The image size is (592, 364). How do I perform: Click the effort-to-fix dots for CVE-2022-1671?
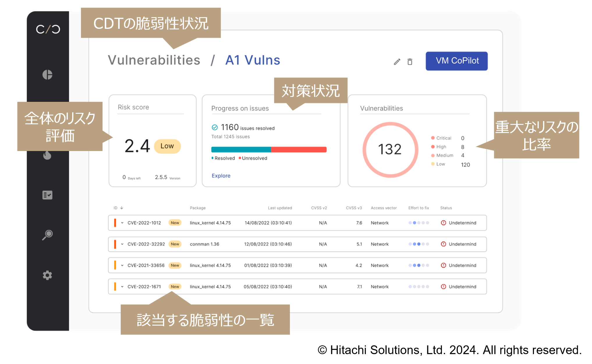coord(419,287)
